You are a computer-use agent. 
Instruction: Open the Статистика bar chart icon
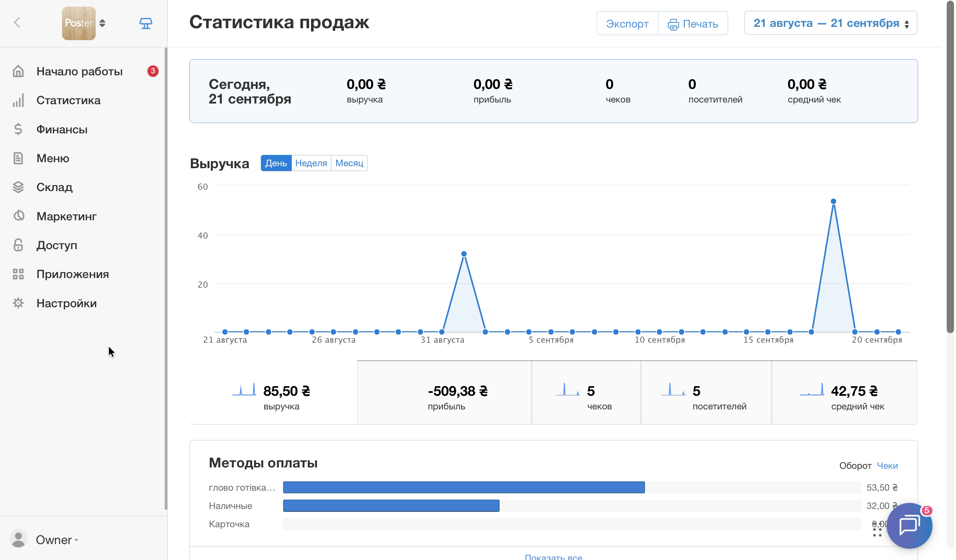tap(18, 101)
